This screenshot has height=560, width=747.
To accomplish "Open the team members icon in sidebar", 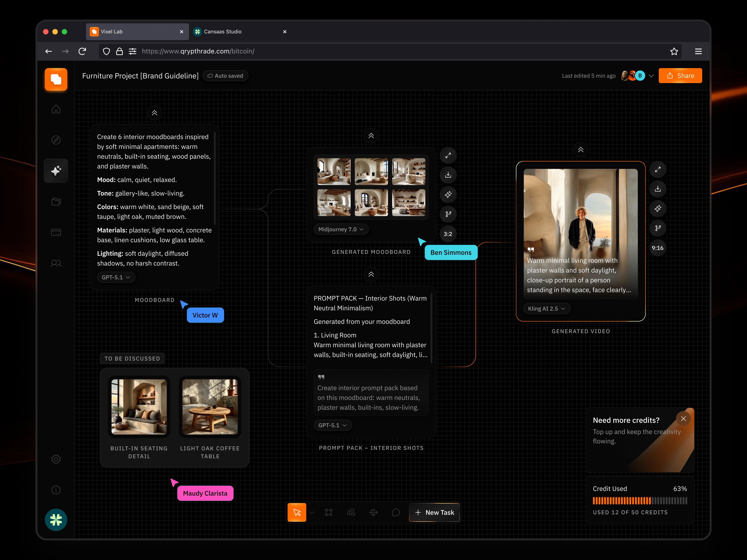I will coord(56,263).
